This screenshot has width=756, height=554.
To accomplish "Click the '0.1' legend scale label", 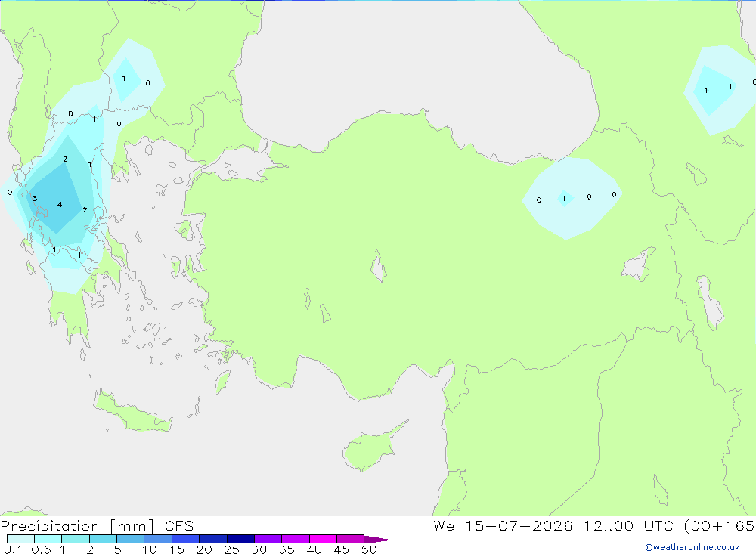I will tap(13, 549).
